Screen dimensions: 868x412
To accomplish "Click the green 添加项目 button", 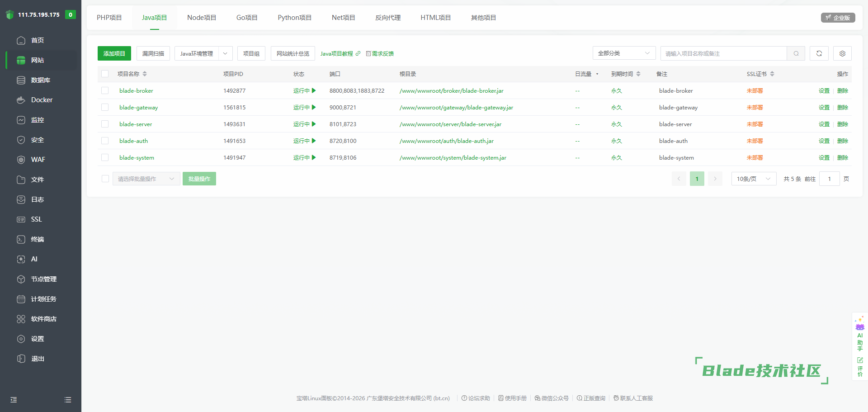I will point(114,53).
